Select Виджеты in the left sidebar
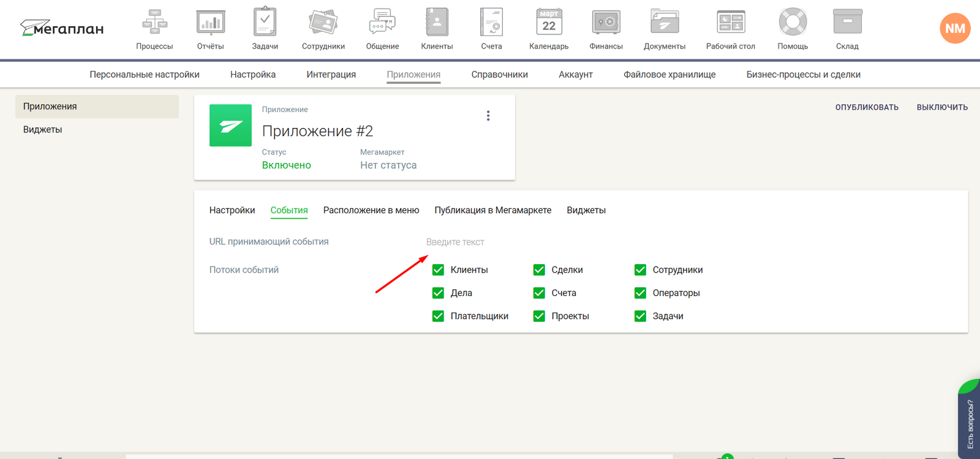The width and height of the screenshot is (980, 459). [43, 129]
